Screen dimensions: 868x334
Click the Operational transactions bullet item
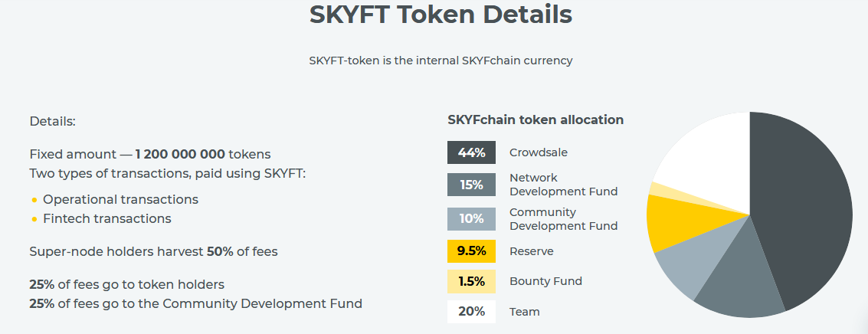120,199
